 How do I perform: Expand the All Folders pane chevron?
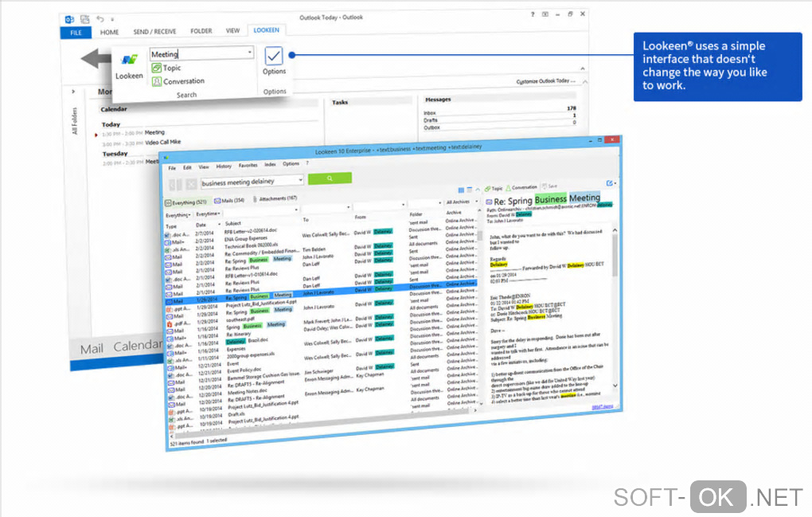click(73, 92)
